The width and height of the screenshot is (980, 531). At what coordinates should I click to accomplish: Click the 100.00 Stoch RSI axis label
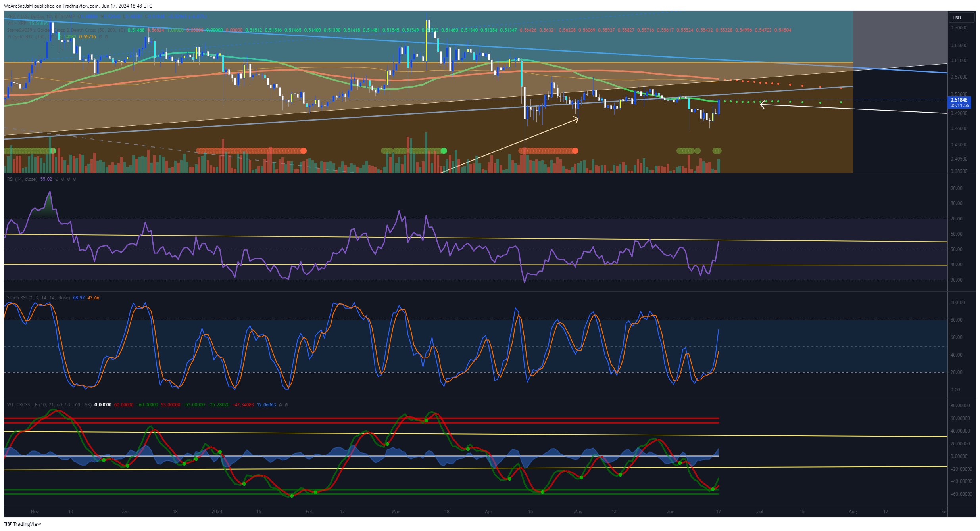click(957, 303)
